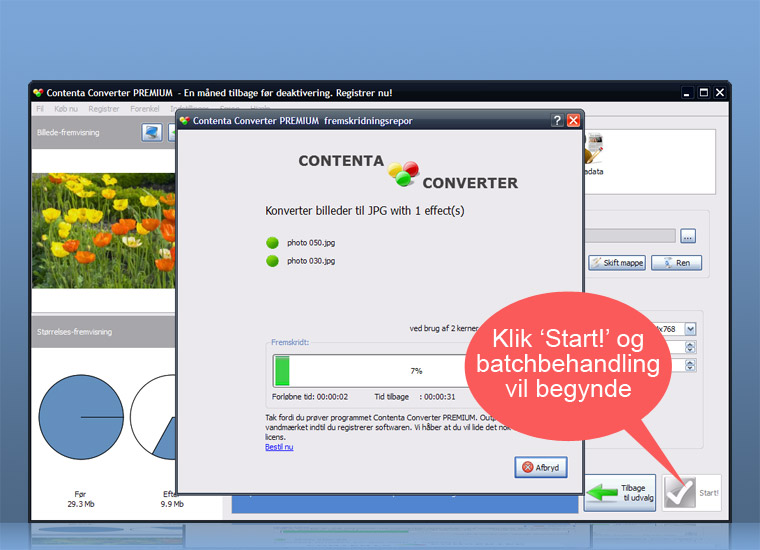This screenshot has width=760, height=550.
Task: Click the Forløbne tid 00:00:02 readout
Action: pyautogui.click(x=310, y=397)
